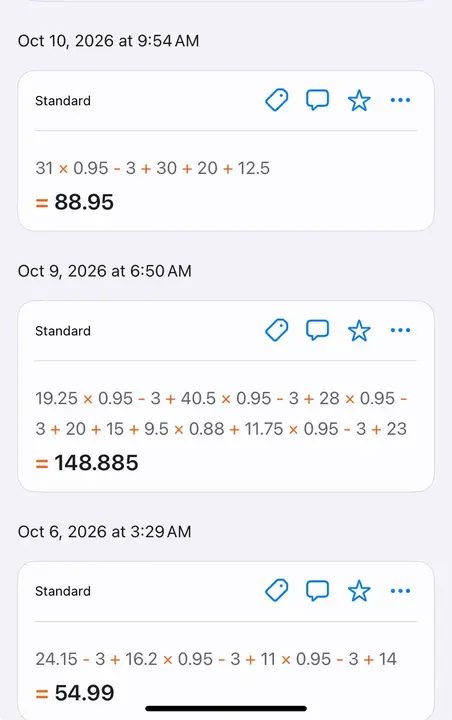452x720 pixels.
Task: Tap the tag icon on the 88.95 calculation
Action: pyautogui.click(x=277, y=100)
